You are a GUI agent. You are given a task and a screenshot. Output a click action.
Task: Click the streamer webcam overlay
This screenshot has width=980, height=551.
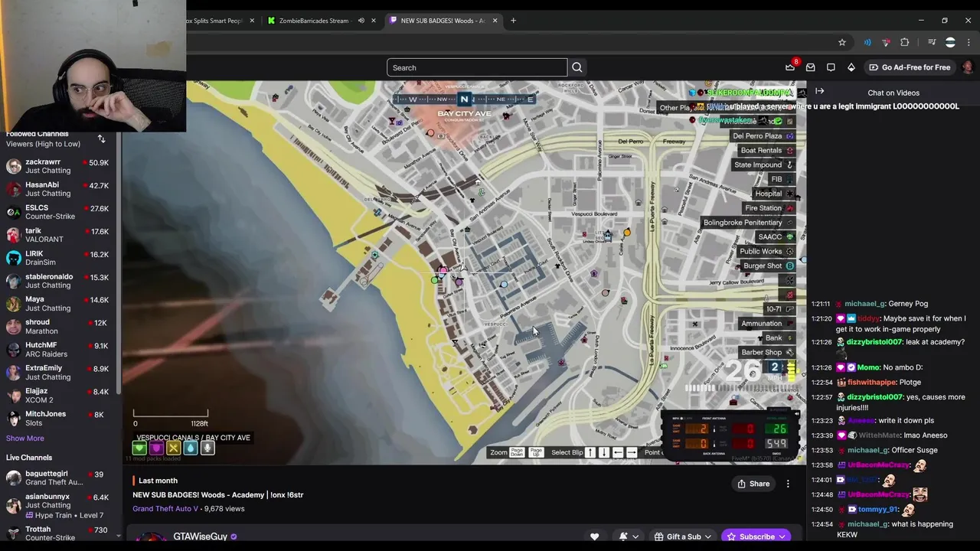point(93,66)
